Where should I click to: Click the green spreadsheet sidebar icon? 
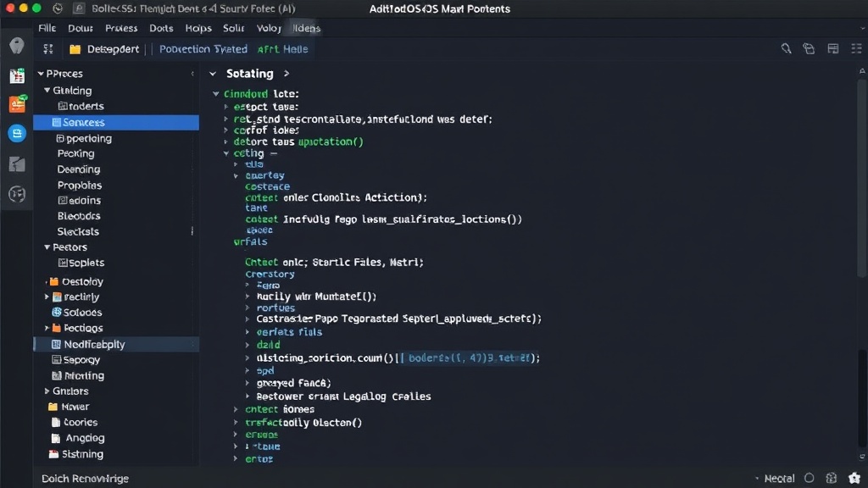pos(17,75)
